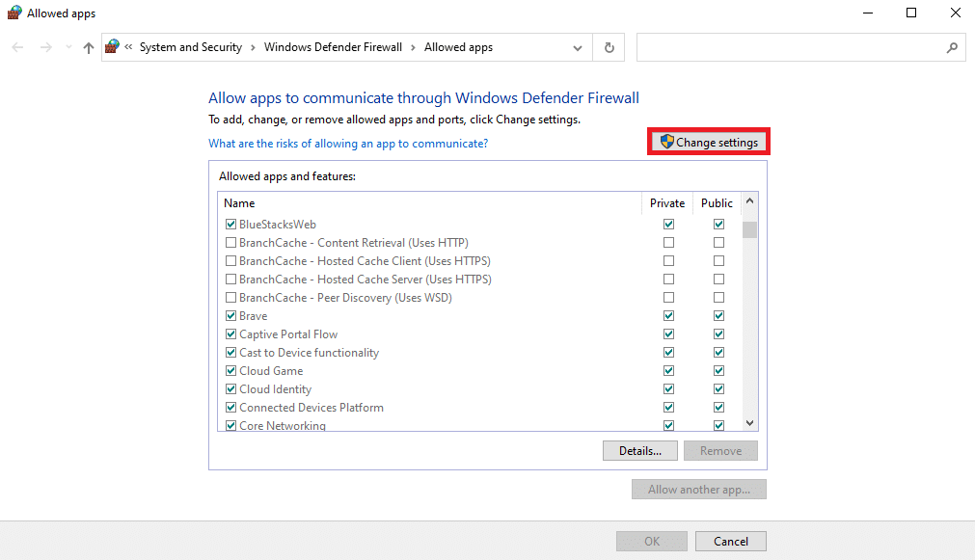Screen dimensions: 975x560
Task: Expand chevron after Windows Defender Firewall
Action: 413,48
